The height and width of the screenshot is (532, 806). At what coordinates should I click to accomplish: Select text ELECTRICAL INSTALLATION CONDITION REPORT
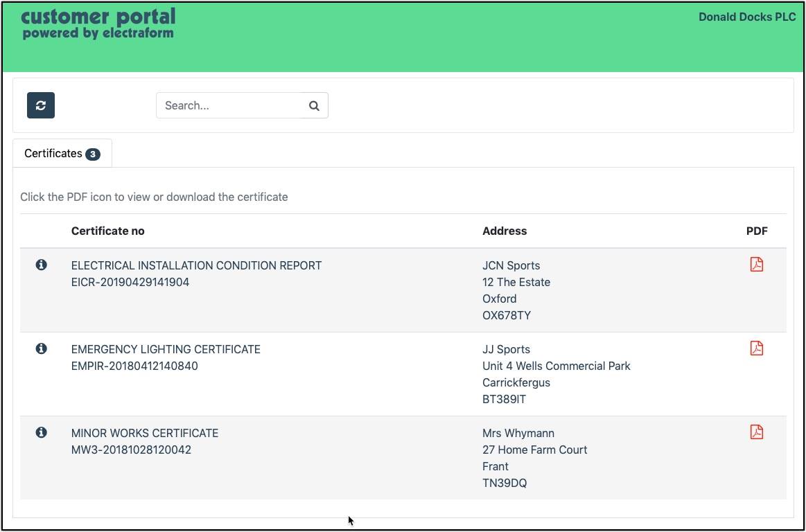196,266
